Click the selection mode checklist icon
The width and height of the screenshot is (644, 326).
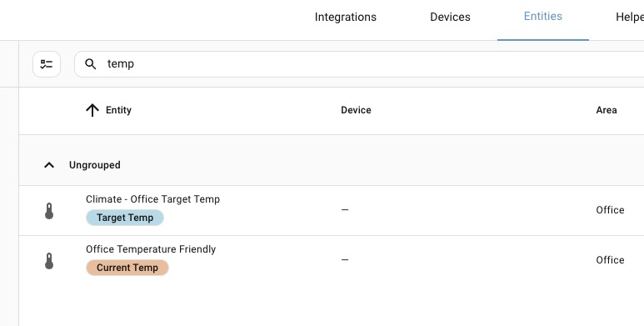click(x=47, y=64)
